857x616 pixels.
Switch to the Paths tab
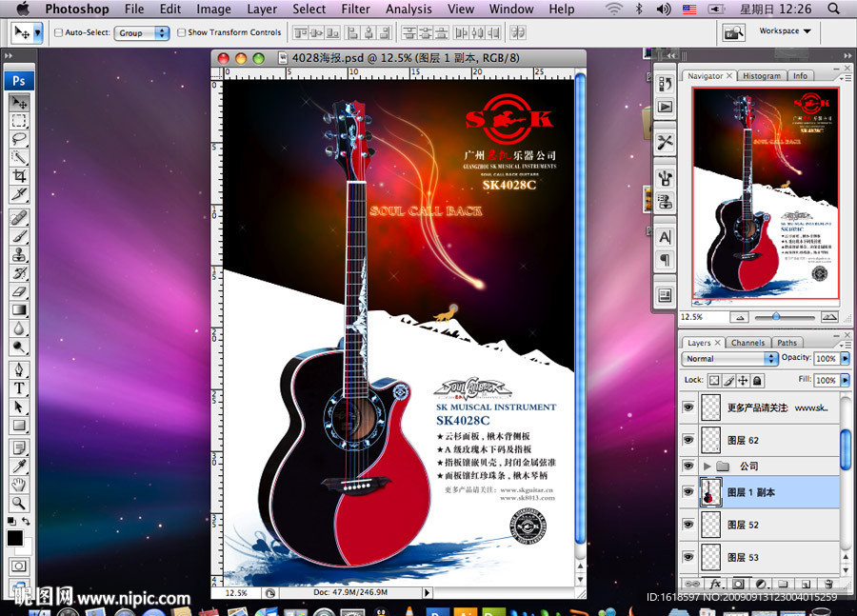[787, 343]
